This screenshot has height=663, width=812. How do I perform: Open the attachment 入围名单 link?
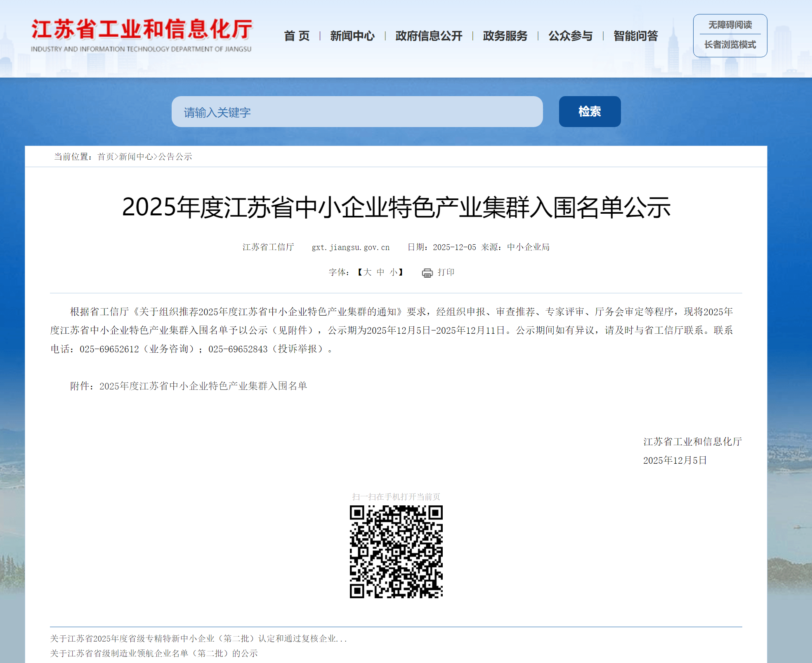pos(203,386)
